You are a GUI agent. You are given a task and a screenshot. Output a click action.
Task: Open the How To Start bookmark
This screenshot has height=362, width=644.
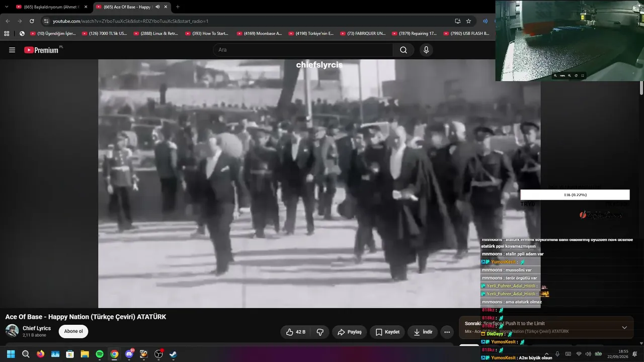[x=207, y=34]
